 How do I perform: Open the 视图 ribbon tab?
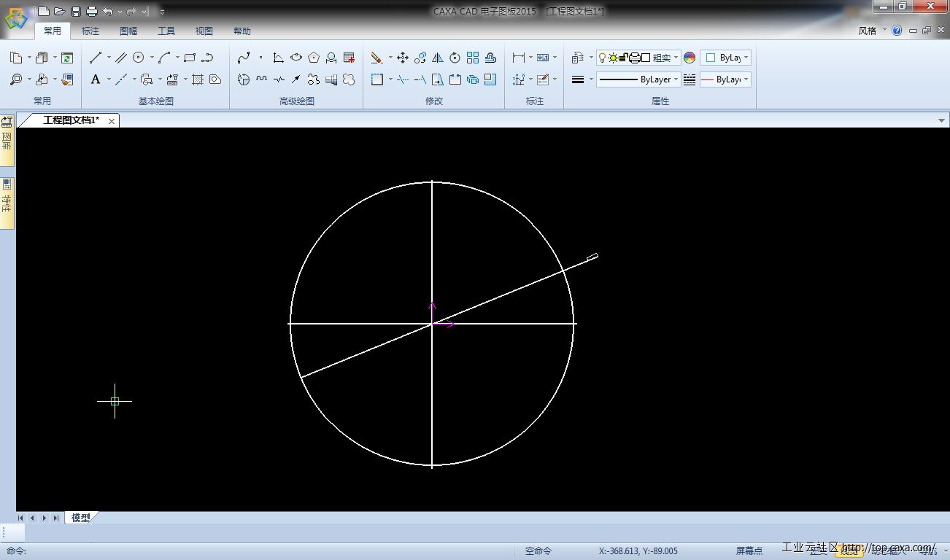coord(204,31)
